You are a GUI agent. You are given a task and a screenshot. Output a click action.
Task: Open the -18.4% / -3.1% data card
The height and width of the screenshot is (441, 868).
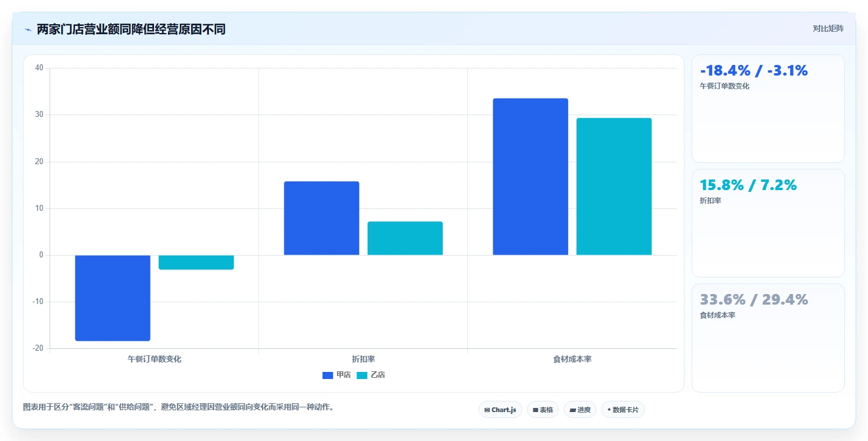click(x=768, y=109)
